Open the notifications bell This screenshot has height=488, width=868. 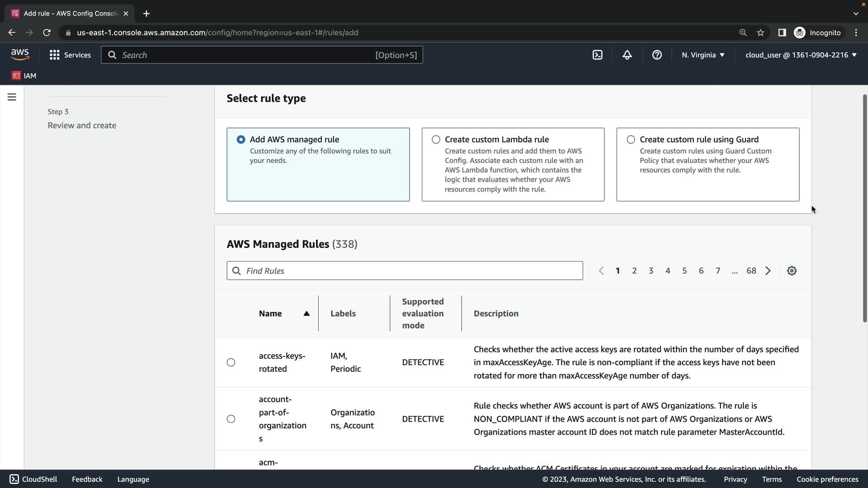[627, 55]
